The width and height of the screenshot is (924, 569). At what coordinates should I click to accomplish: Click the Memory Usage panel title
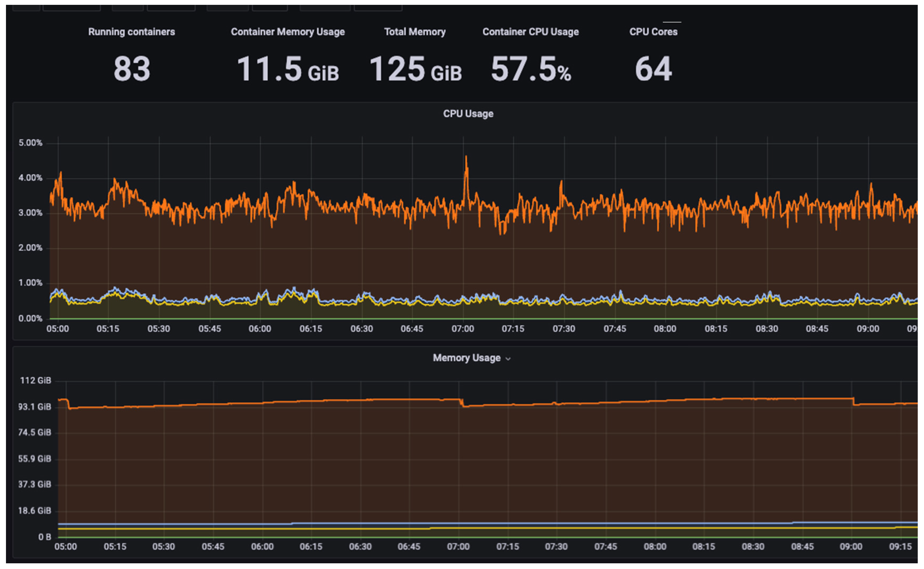tap(466, 358)
